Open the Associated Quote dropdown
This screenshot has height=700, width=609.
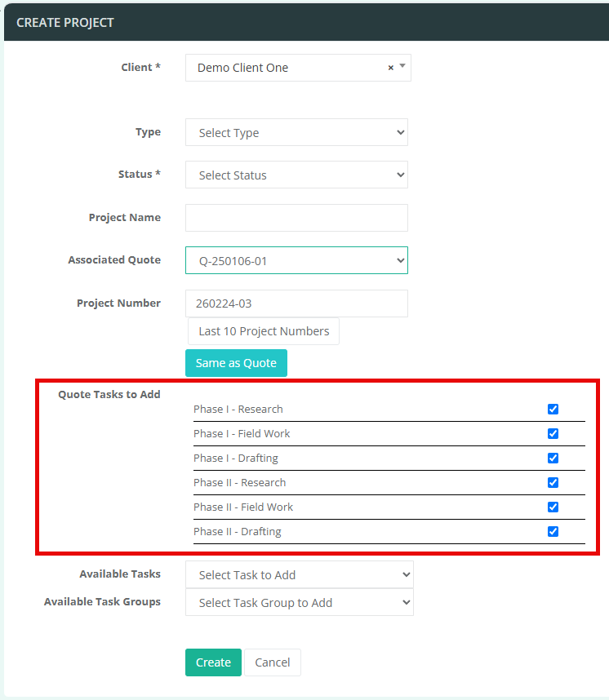[x=296, y=260]
